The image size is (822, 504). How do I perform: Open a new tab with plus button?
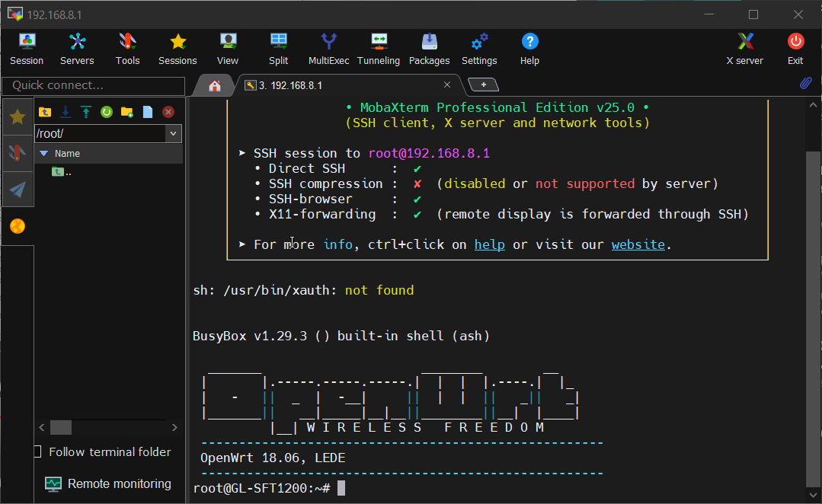coord(483,85)
